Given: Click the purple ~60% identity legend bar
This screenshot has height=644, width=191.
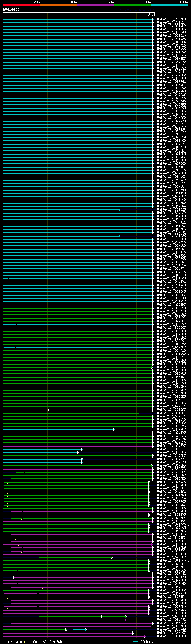Looking at the screenshot, I should pos(95,5).
